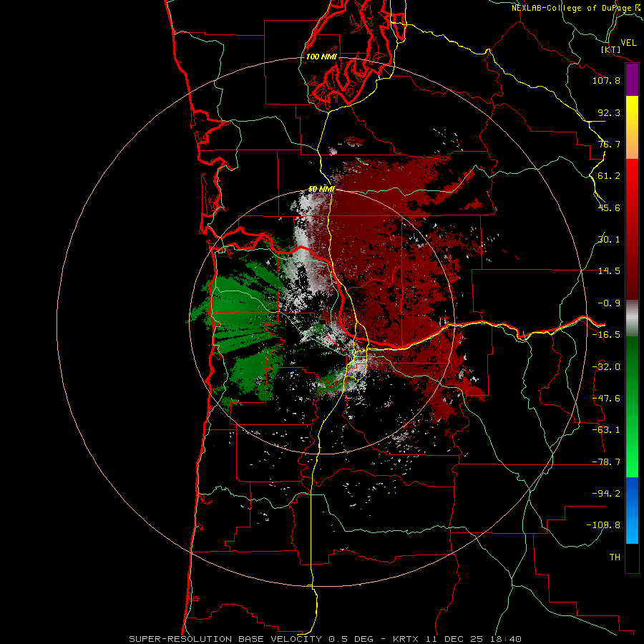644x644 pixels.
Task: Click the 45.6 scale value
Action: click(x=609, y=208)
